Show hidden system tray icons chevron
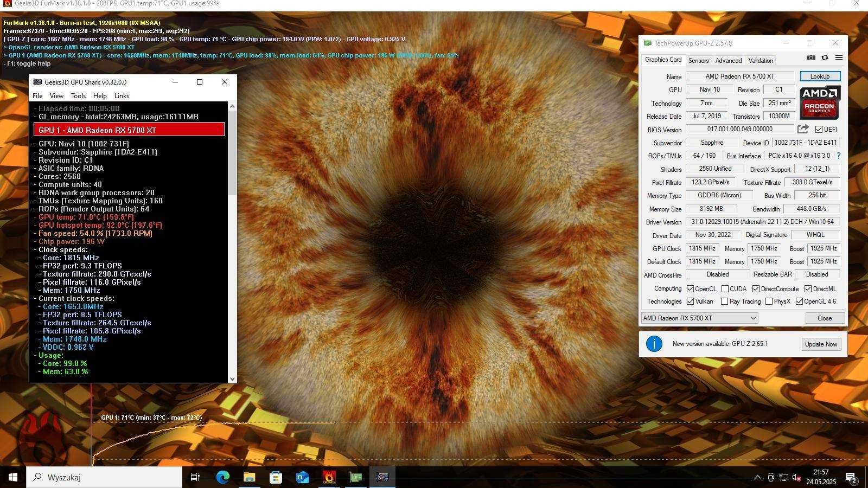This screenshot has width=868, height=488. click(x=757, y=478)
